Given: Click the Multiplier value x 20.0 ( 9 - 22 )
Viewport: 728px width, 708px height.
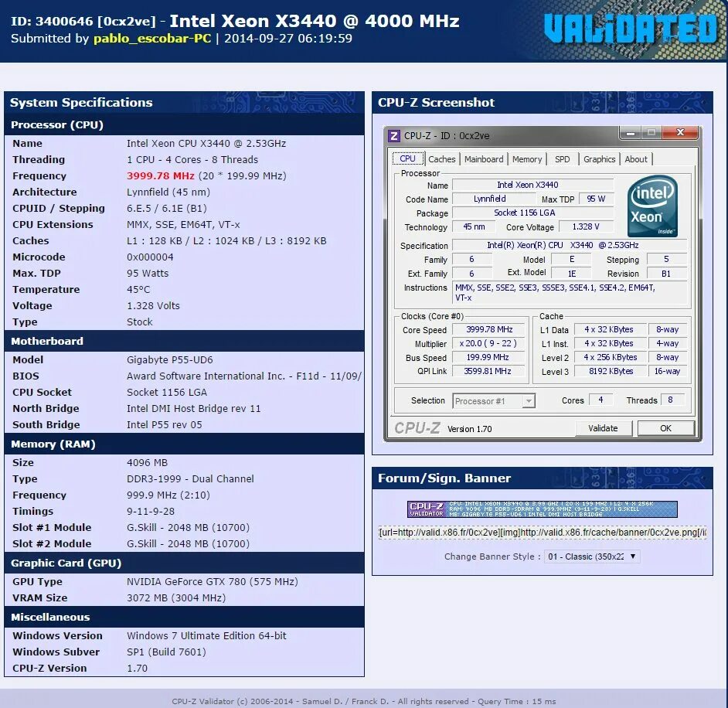Looking at the screenshot, I should click(x=488, y=343).
